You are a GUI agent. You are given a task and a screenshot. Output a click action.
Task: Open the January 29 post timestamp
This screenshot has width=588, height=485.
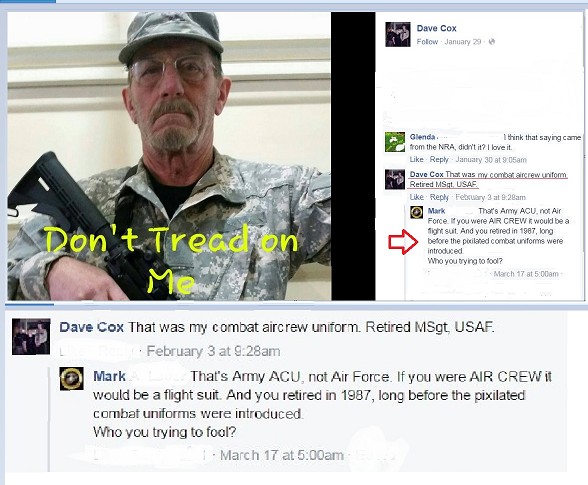click(462, 42)
